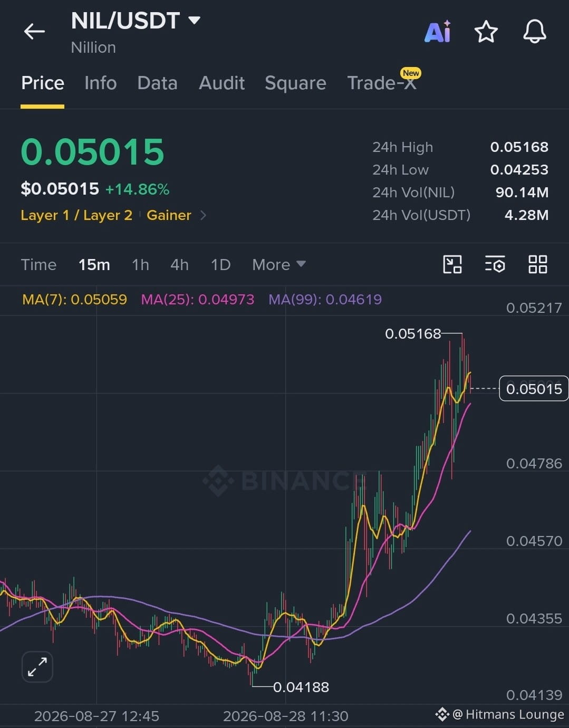This screenshot has height=728, width=569.
Task: Open the Gainer tag link
Action: 169,215
